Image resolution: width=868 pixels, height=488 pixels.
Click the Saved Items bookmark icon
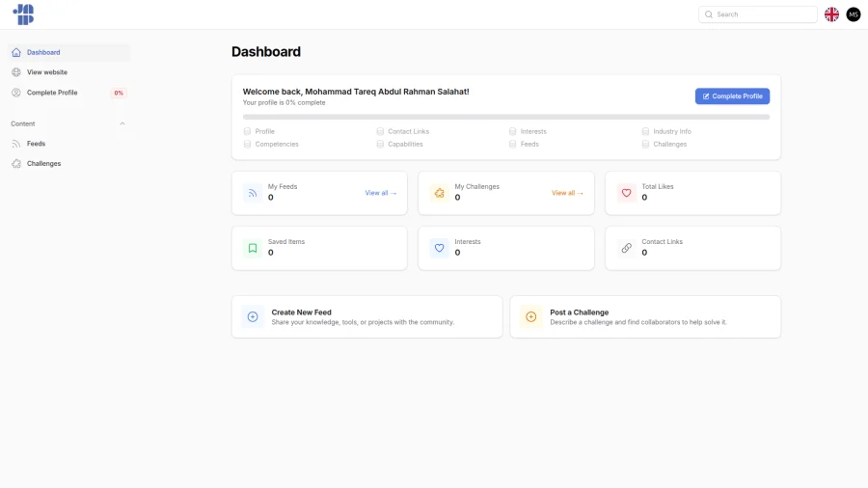tap(253, 249)
